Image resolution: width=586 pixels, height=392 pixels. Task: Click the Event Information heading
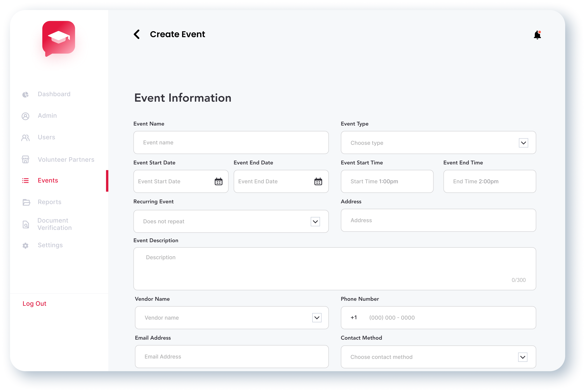[x=183, y=98]
